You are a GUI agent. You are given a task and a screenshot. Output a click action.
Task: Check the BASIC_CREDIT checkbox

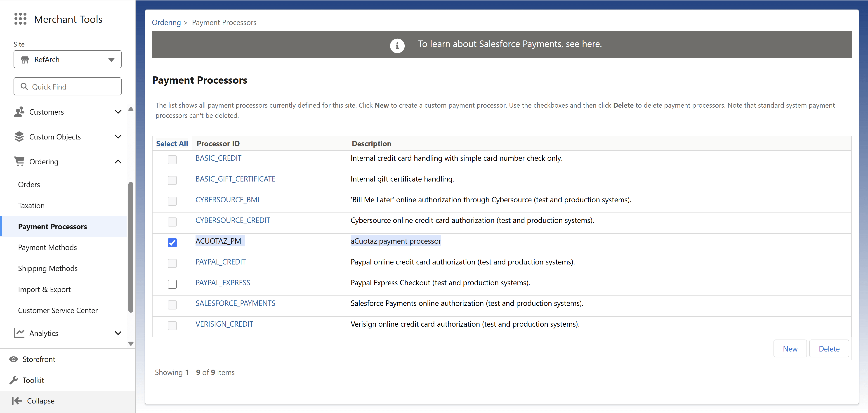(172, 160)
